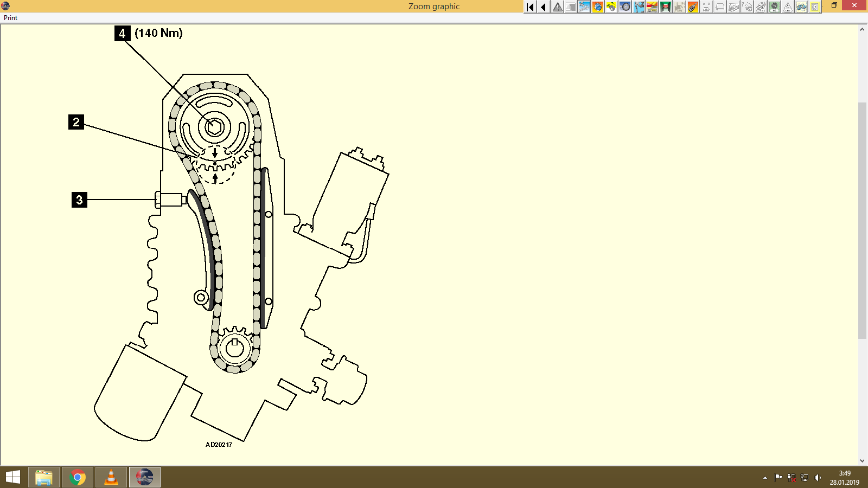The width and height of the screenshot is (868, 488).
Task: Open Google Chrome from the taskbar
Action: [77, 478]
